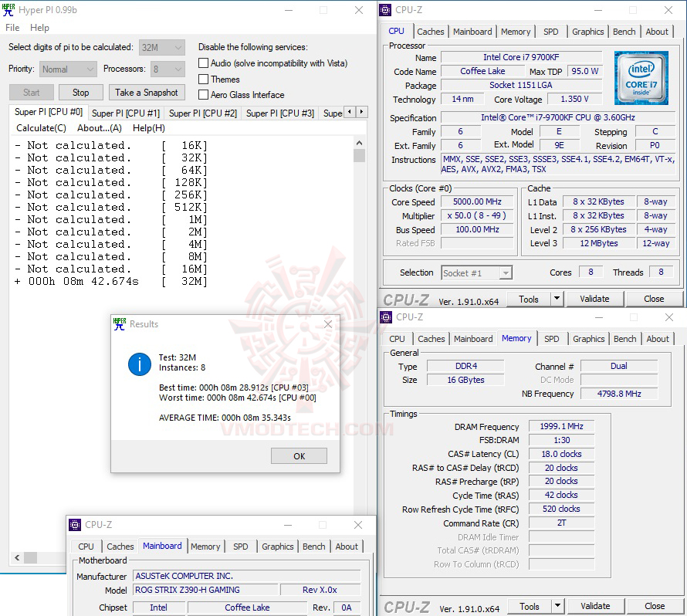
Task: Open the digits of pi 32M dropdown
Action: [162, 47]
